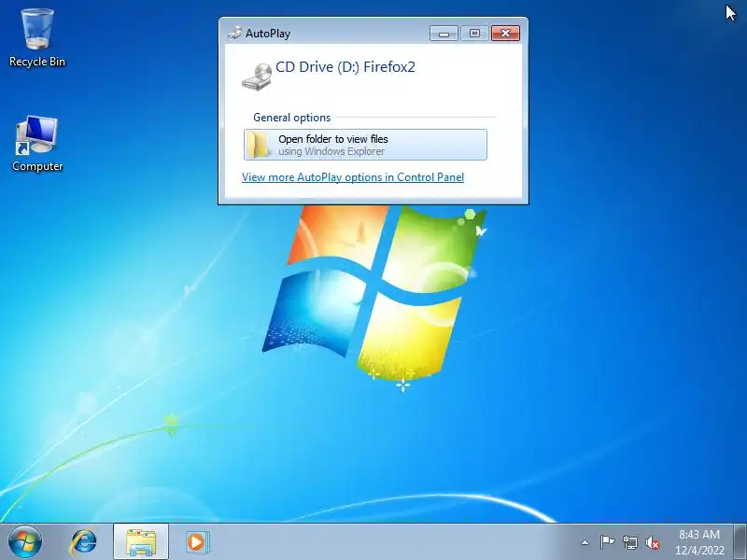Open the Action Center flag icon
Screen dimensions: 747x560
[607, 542]
